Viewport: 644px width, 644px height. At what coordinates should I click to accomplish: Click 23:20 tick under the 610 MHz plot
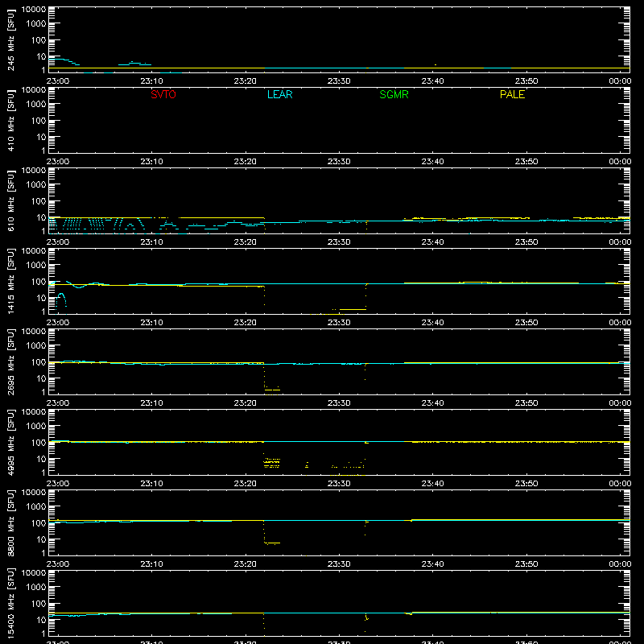tap(246, 242)
